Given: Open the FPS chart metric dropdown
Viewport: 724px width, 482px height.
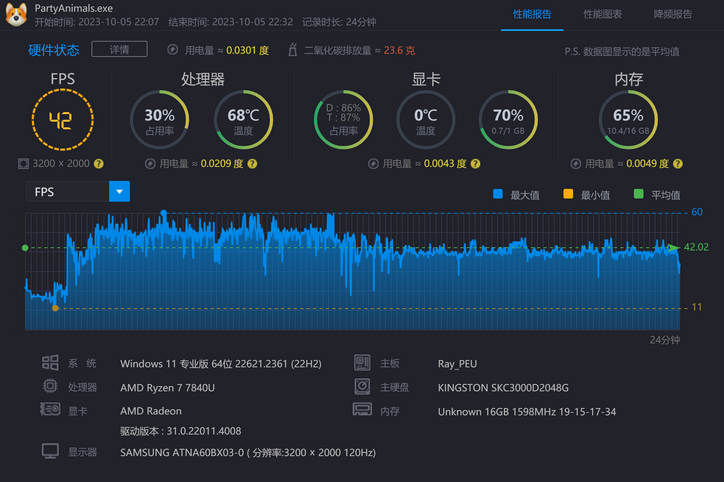Looking at the screenshot, I should click(78, 192).
